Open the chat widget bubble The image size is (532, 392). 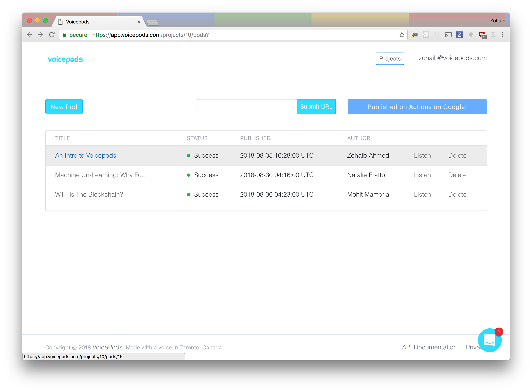[490, 340]
